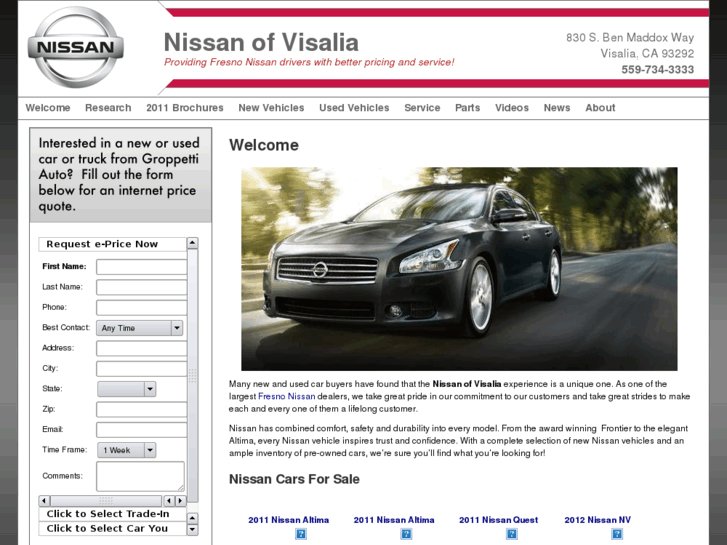Open the Research menu item
This screenshot has height=545, width=727.
108,108
